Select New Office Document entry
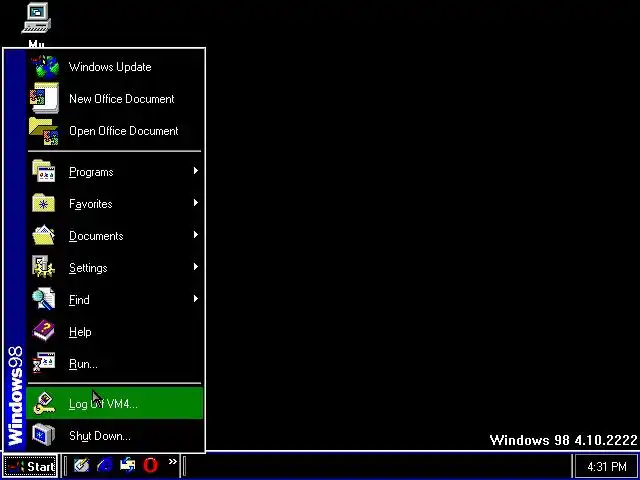 115,99
